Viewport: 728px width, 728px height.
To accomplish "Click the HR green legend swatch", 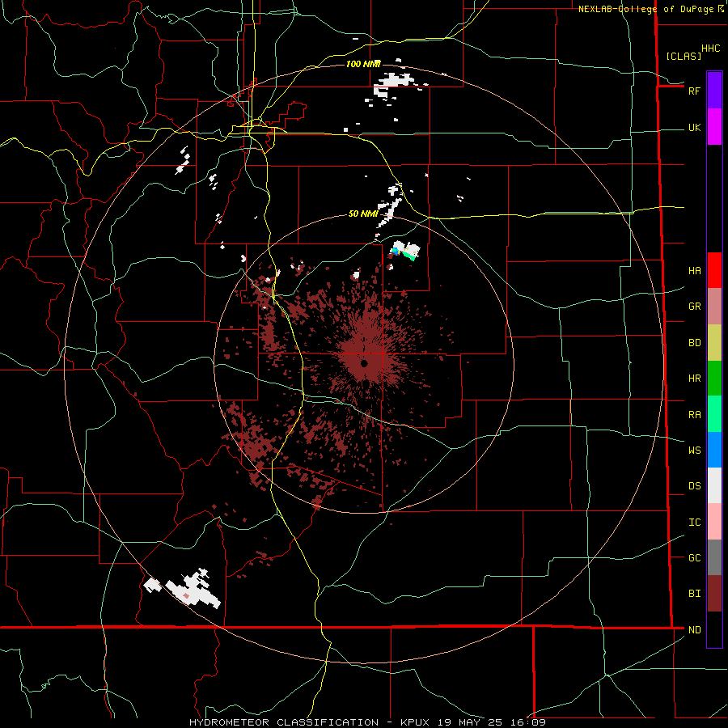I will [714, 379].
